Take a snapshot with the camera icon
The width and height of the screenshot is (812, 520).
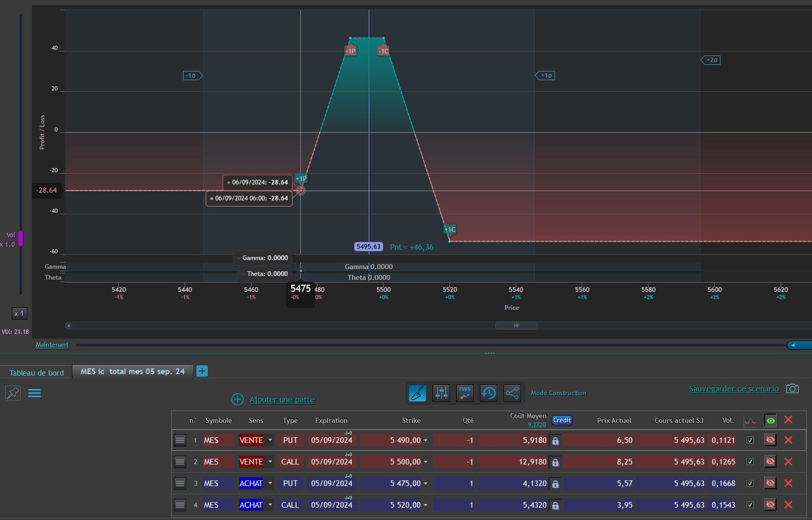pos(792,389)
